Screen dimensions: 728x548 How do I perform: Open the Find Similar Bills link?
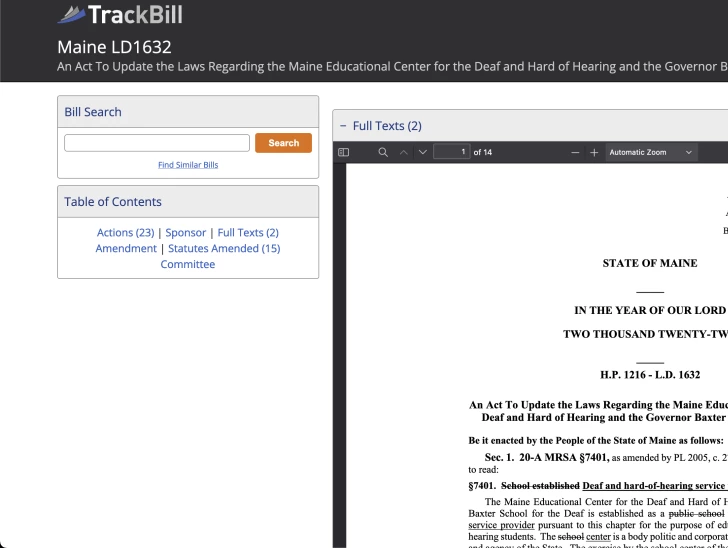pyautogui.click(x=188, y=165)
